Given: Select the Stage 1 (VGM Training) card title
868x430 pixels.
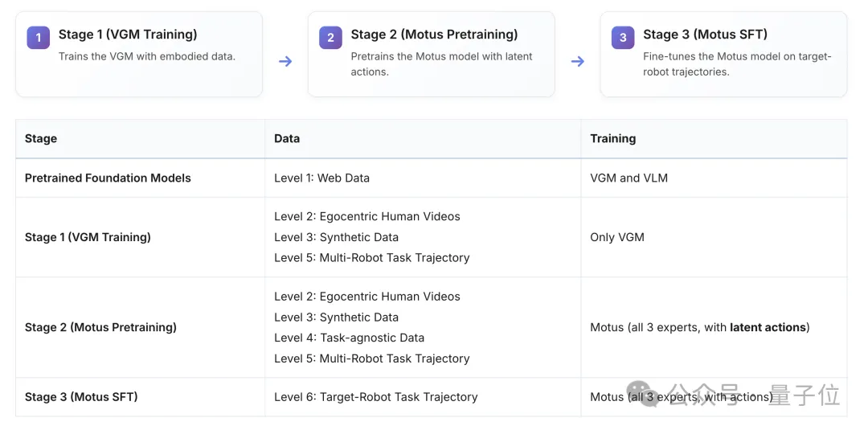Looking at the screenshot, I should (128, 35).
